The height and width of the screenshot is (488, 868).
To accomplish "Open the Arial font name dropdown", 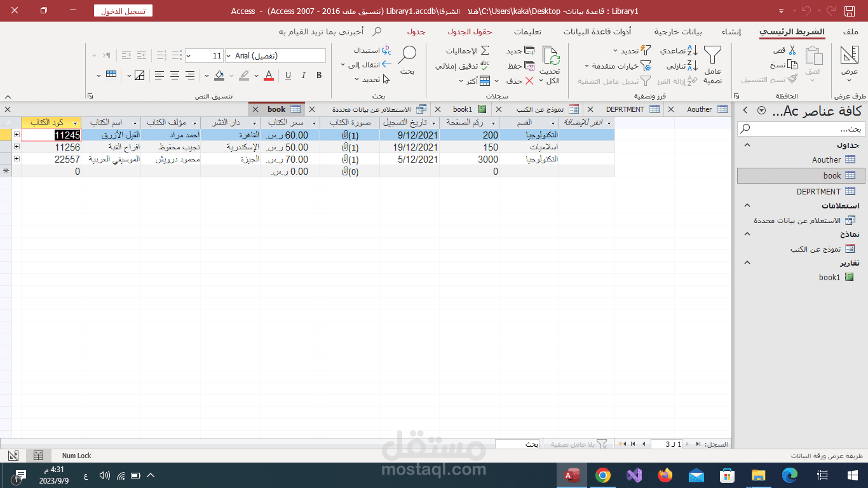I will coord(229,56).
